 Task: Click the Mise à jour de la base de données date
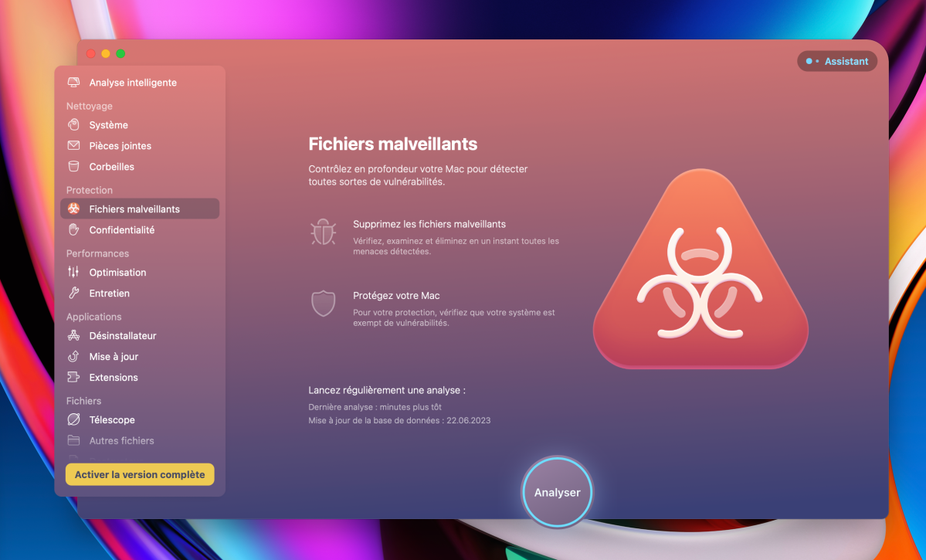pos(399,421)
